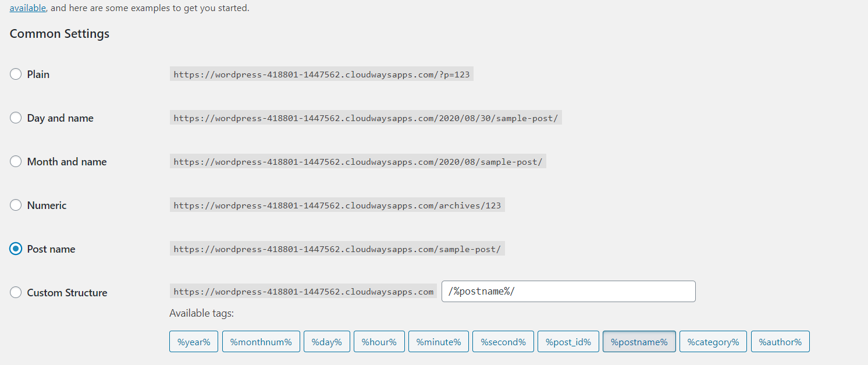Image resolution: width=868 pixels, height=365 pixels.
Task: Add the %day% tag button
Action: [x=326, y=342]
